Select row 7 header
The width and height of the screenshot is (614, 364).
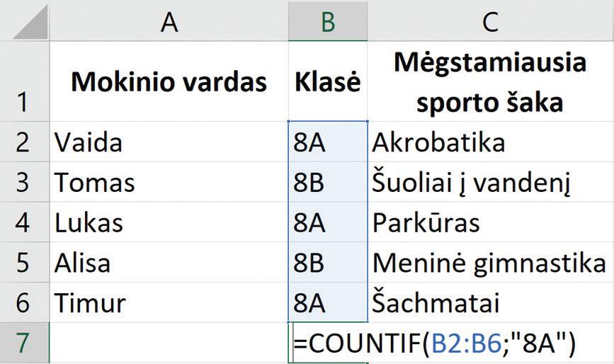click(x=23, y=343)
